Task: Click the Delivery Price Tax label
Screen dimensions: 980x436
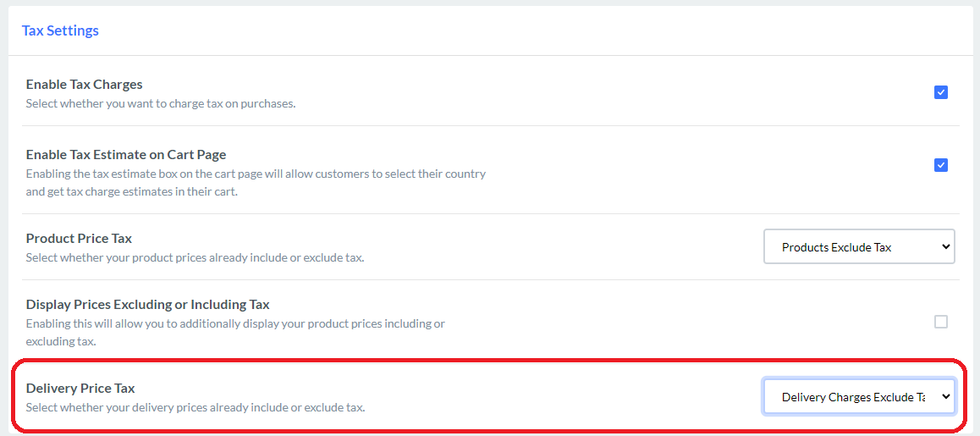Action: pos(80,389)
